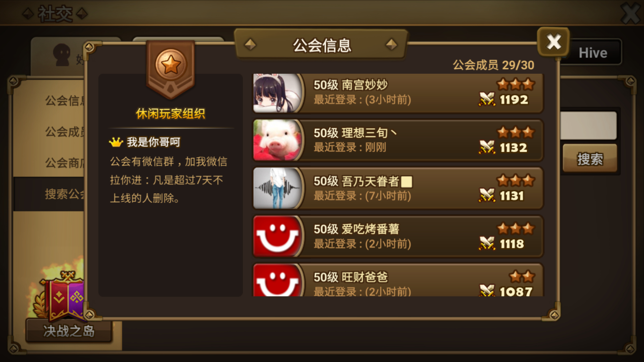
Task: Tap 吾乃天眷者's soundwave avatar
Action: 277,188
